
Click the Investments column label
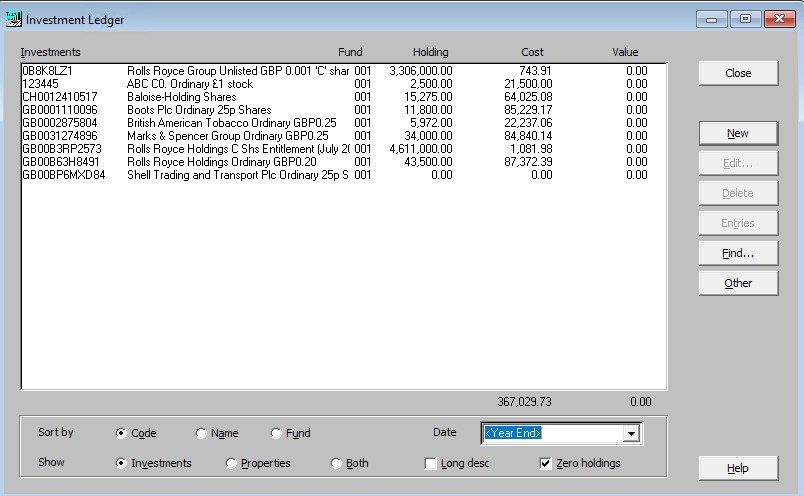coord(50,52)
